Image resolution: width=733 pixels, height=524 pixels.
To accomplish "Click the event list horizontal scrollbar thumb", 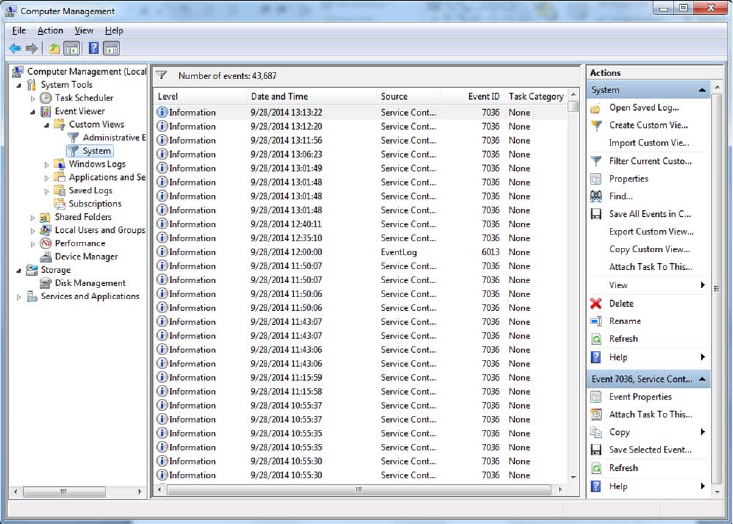I will (359, 489).
